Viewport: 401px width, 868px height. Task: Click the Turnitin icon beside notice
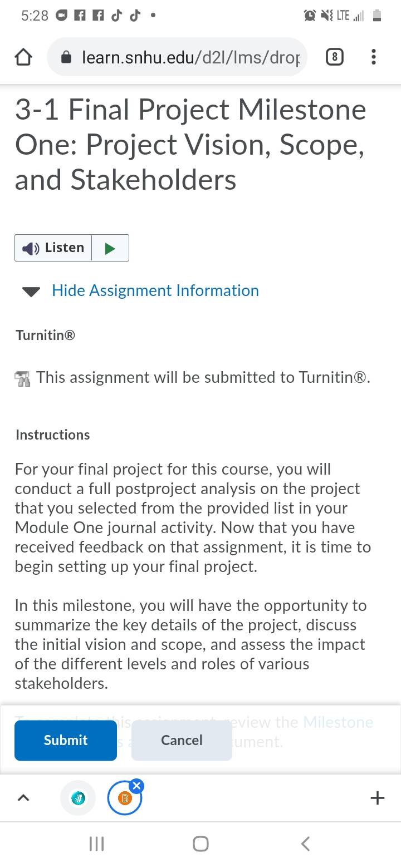22,378
